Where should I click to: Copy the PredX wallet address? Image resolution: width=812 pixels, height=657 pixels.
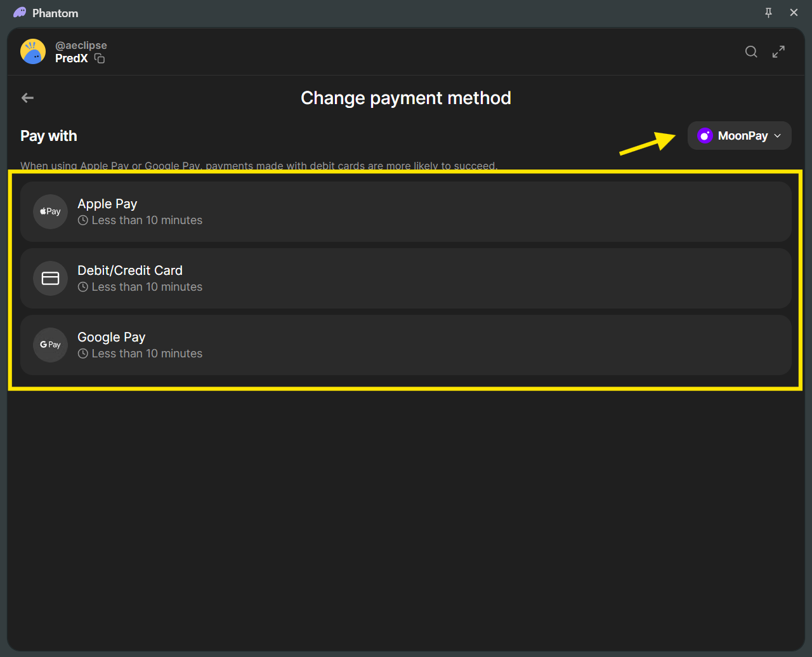point(100,58)
